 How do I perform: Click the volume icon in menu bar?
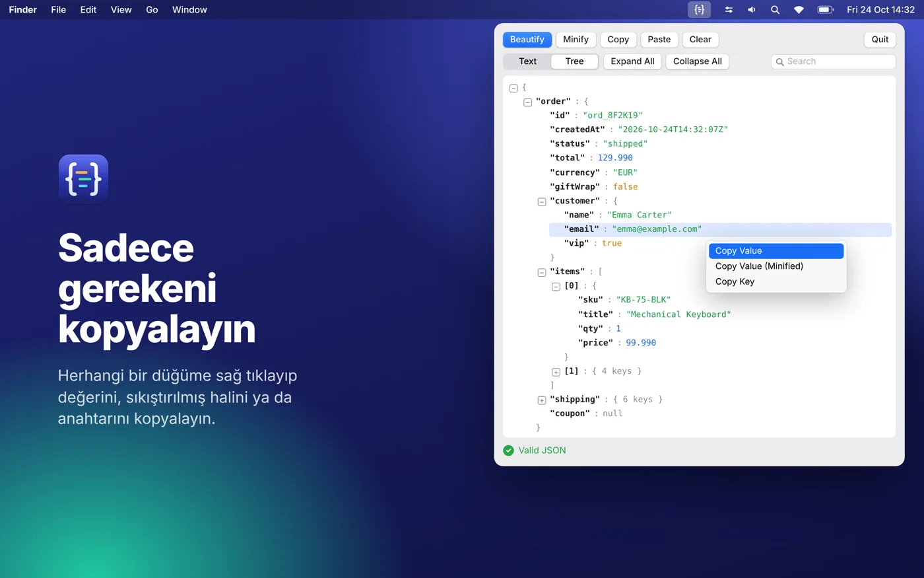pos(752,10)
